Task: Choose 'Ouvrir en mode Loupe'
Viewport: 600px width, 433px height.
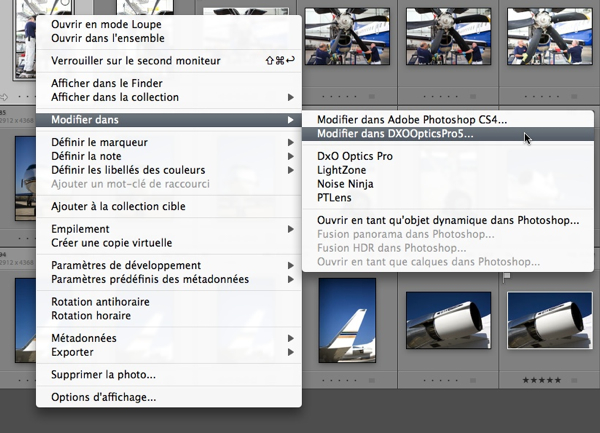Action: coord(169,24)
